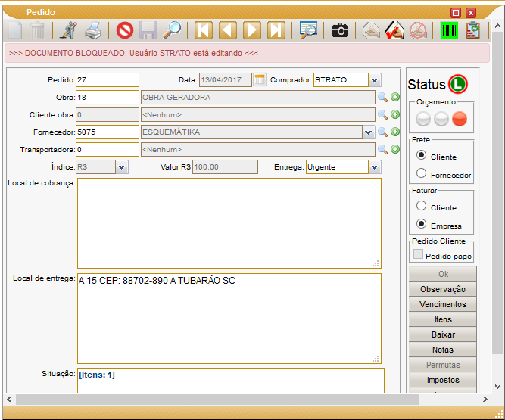Click the Obra code field
Screen dimensions: 505x420
point(108,97)
